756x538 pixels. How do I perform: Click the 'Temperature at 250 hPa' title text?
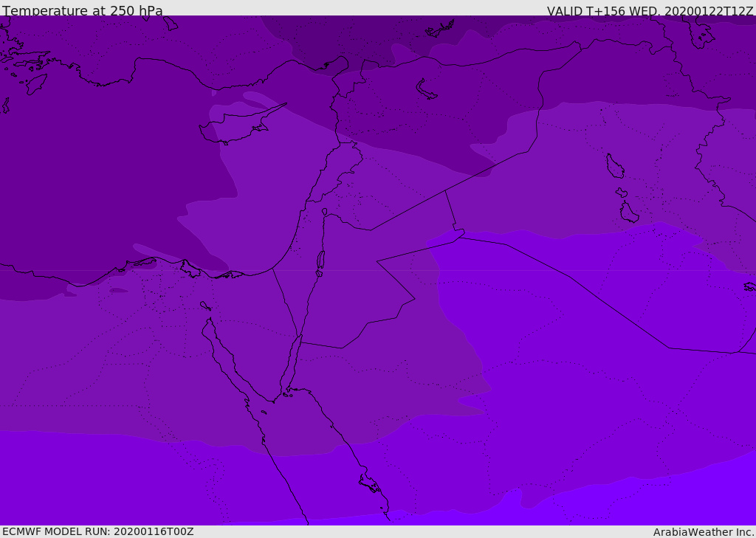point(83,10)
